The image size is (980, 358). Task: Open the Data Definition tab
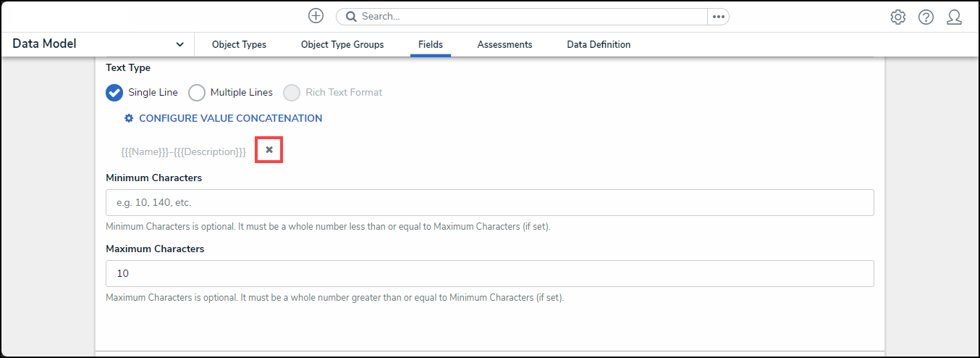coord(598,45)
